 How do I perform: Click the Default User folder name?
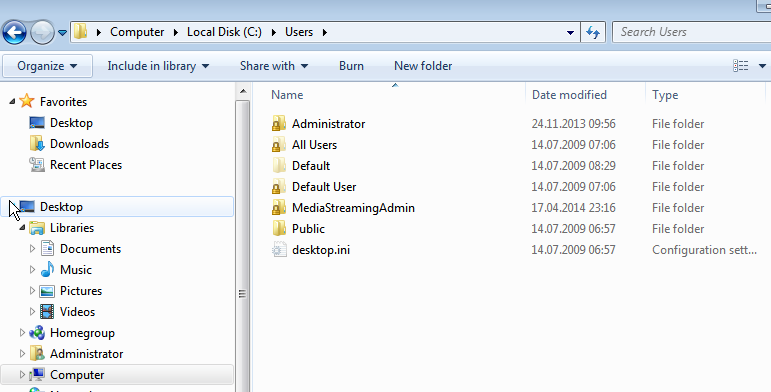tap(324, 187)
